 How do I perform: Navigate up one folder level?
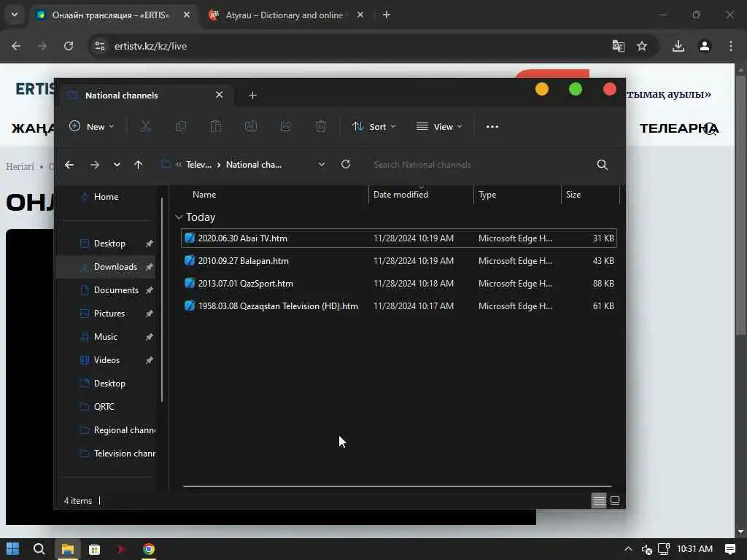tap(138, 165)
